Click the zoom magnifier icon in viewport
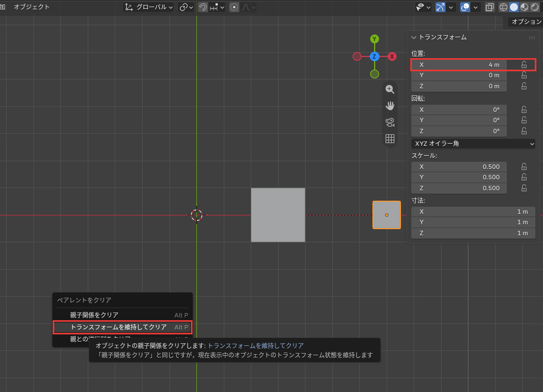Image resolution: width=543 pixels, height=392 pixels. point(390,89)
